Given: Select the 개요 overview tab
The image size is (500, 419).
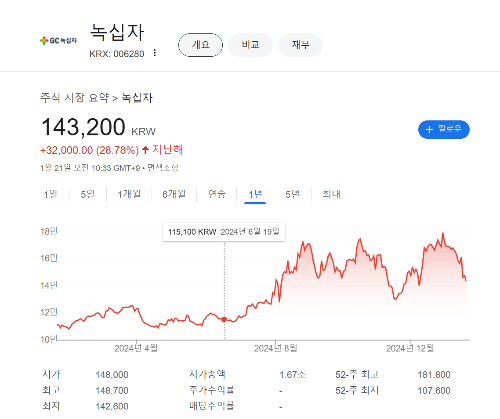Looking at the screenshot, I should point(200,45).
